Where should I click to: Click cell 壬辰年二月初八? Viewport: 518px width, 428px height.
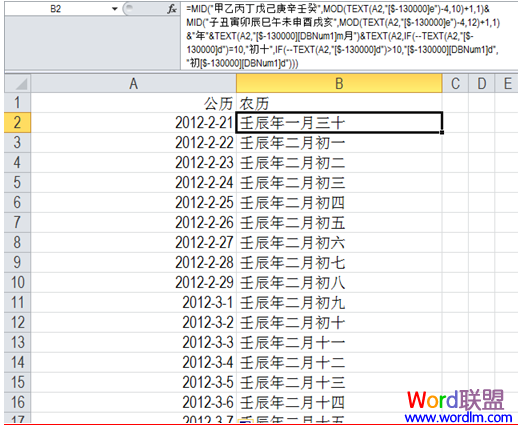click(x=339, y=283)
